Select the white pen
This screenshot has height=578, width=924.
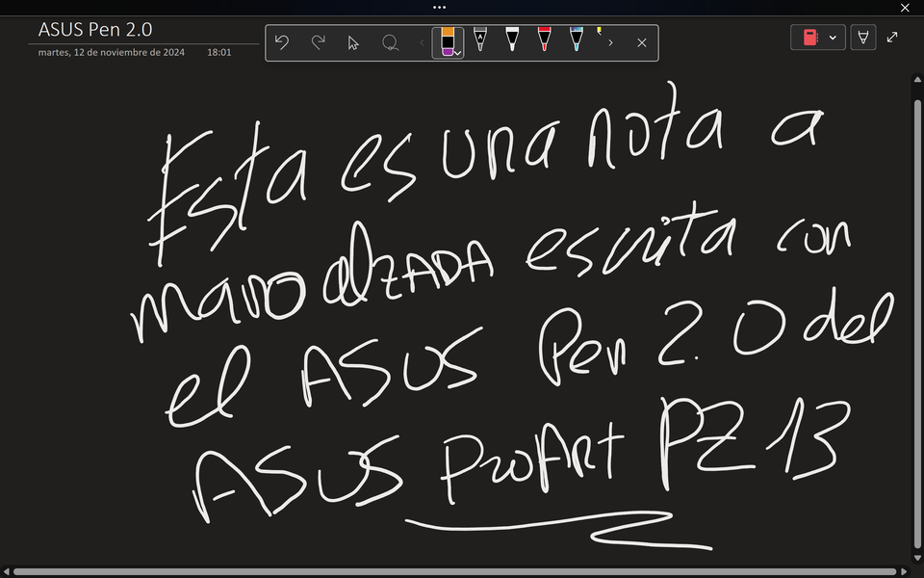click(512, 39)
